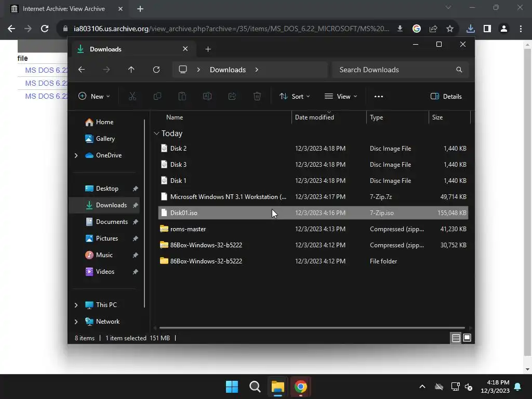
Task: Toggle Chrome side panel icon
Action: click(x=487, y=29)
